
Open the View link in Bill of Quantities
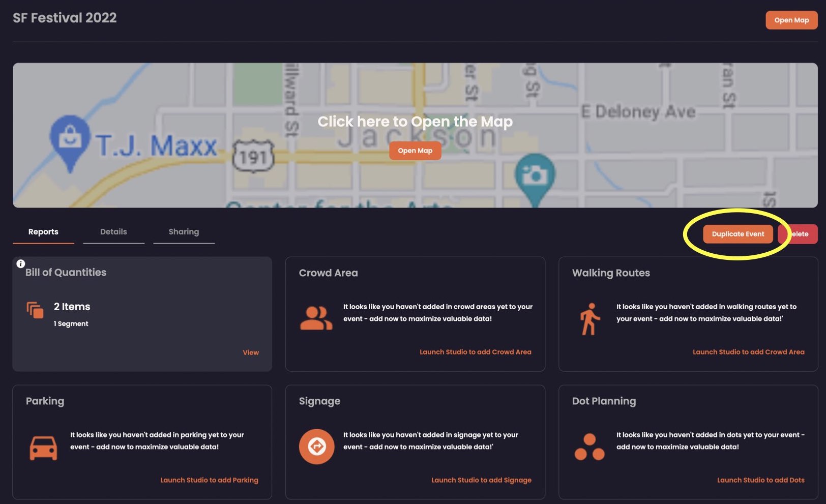tap(251, 352)
